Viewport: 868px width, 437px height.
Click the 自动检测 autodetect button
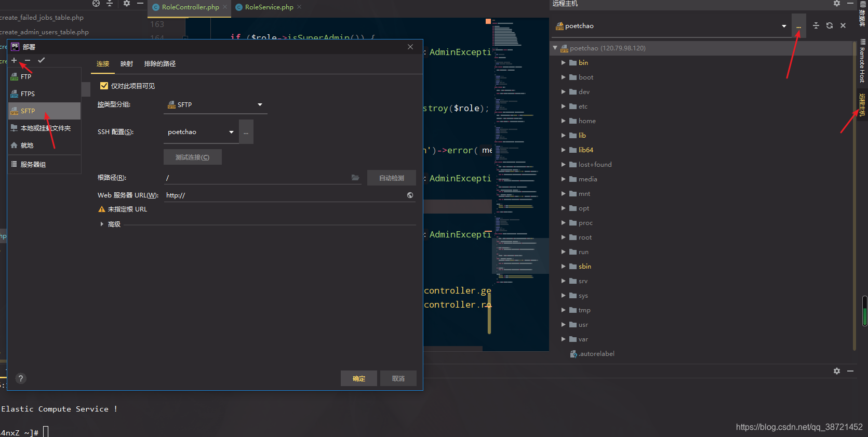point(392,178)
